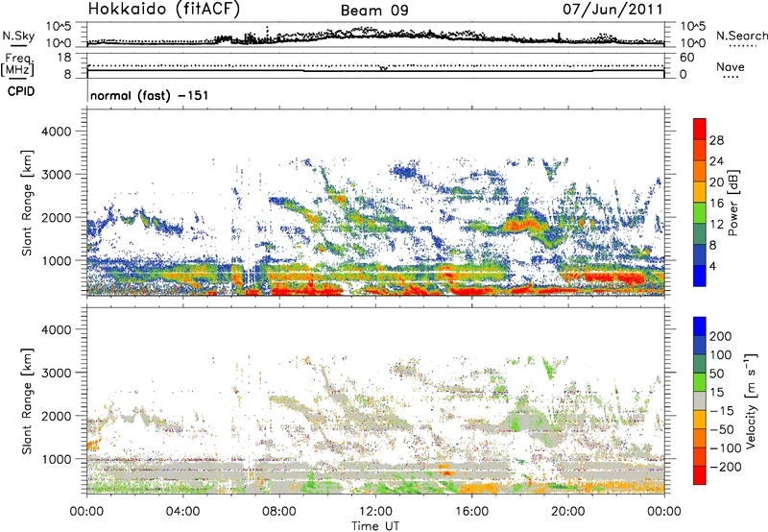This screenshot has width=768, height=532.
Task: Click the power panel's "Slant Range [km]" label
Action: pyautogui.click(x=27, y=203)
